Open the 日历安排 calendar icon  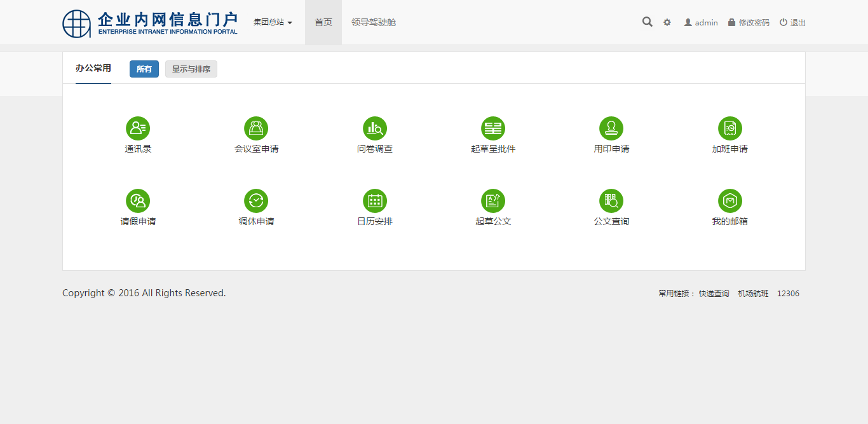pos(375,201)
